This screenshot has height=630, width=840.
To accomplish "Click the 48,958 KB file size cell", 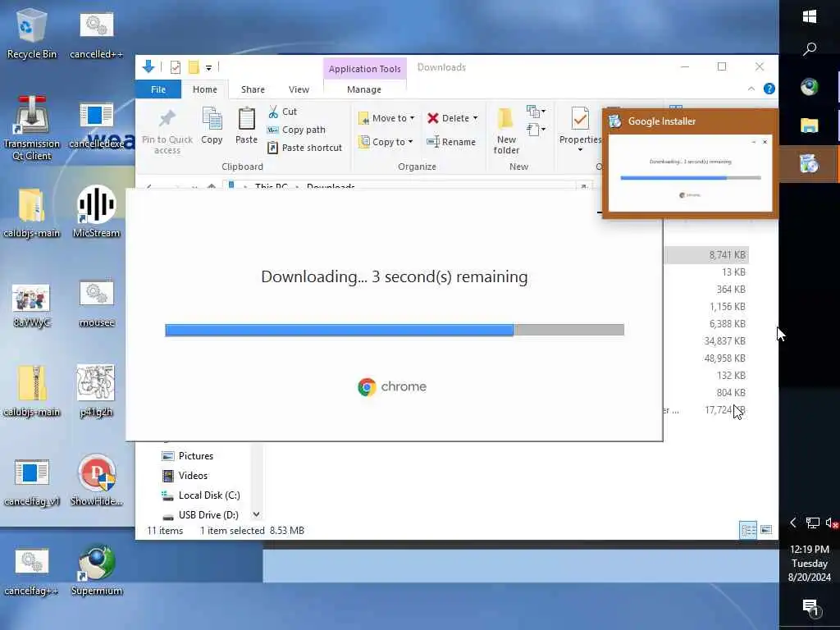I will [x=725, y=358].
